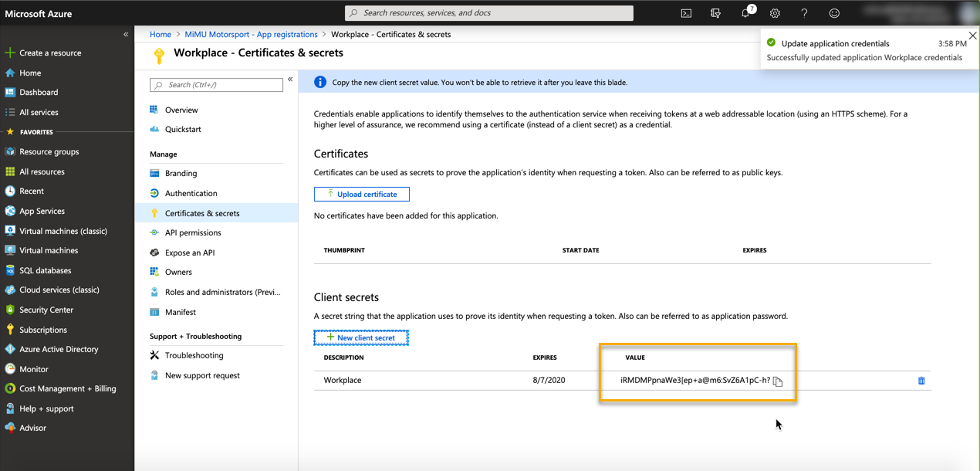Image resolution: width=980 pixels, height=471 pixels.
Task: Click the Upload certificate button
Action: pos(361,195)
